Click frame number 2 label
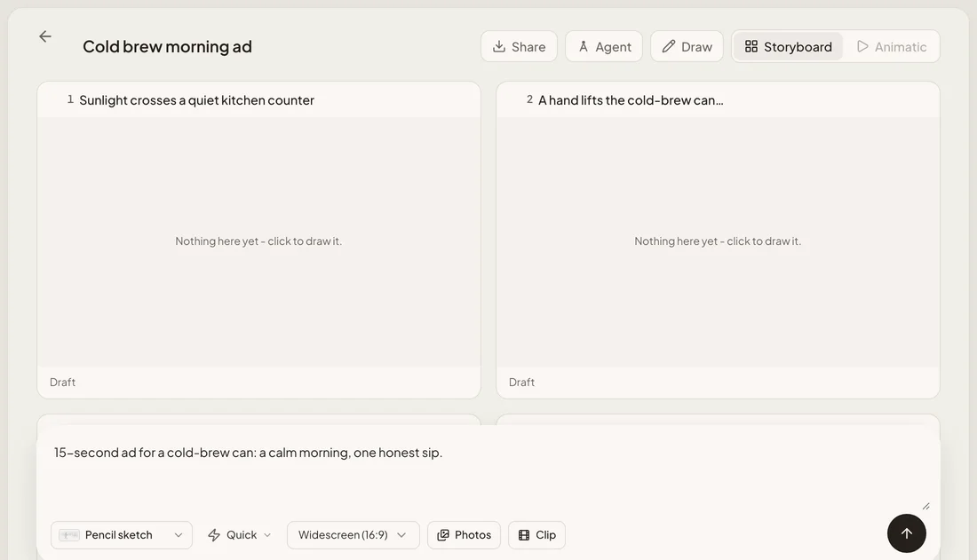 (529, 99)
